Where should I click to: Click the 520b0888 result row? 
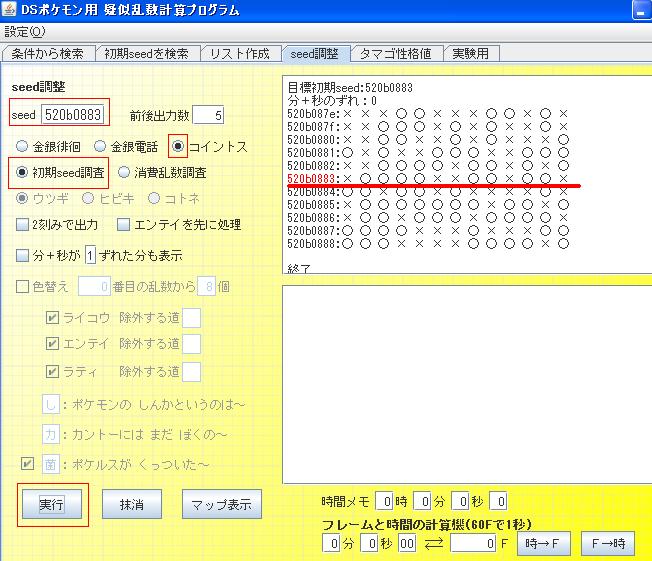point(427,244)
